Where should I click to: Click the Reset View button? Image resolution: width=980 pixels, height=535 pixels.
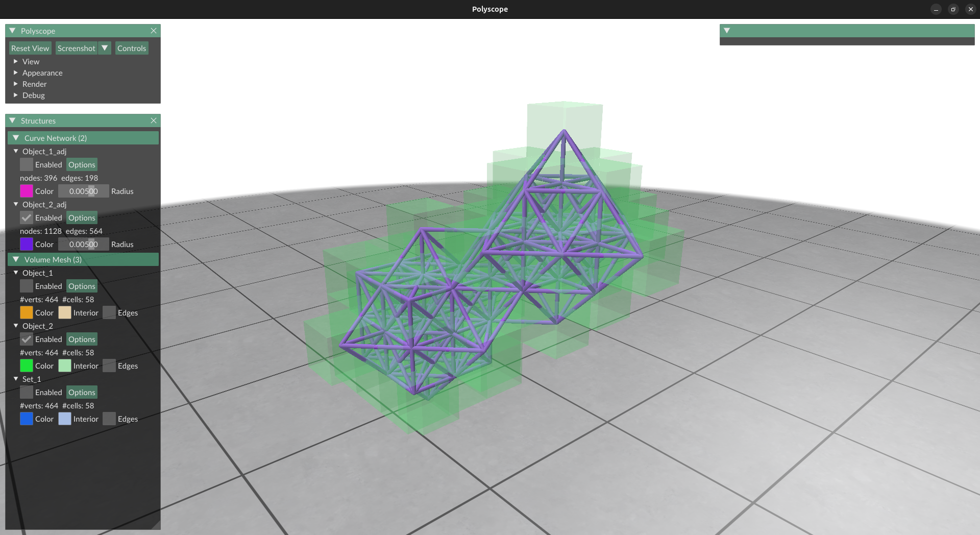30,48
